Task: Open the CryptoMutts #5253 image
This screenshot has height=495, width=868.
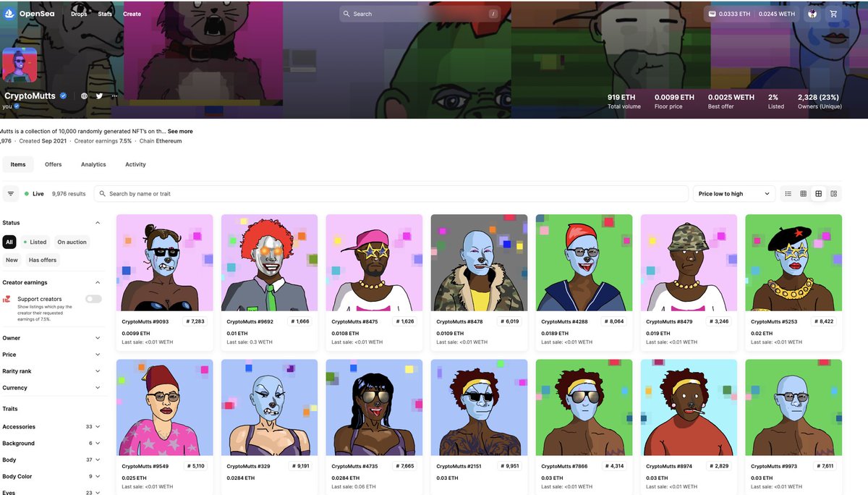Action: [x=793, y=263]
